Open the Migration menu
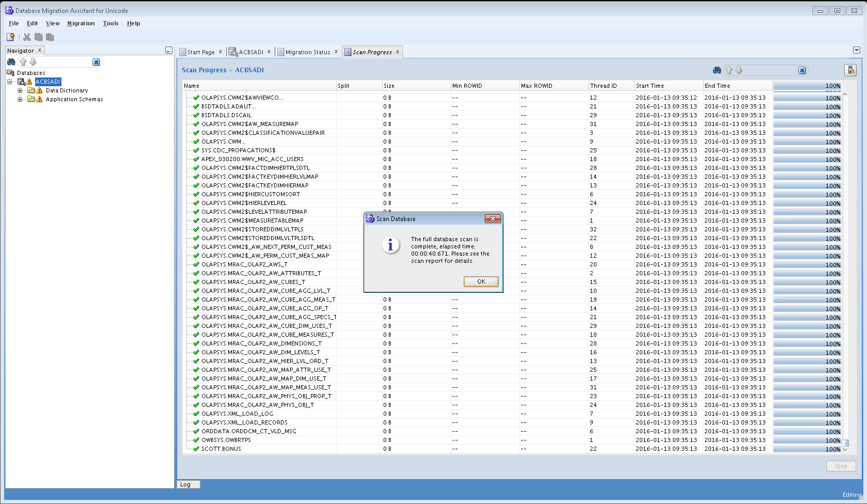This screenshot has width=867, height=504. click(81, 23)
